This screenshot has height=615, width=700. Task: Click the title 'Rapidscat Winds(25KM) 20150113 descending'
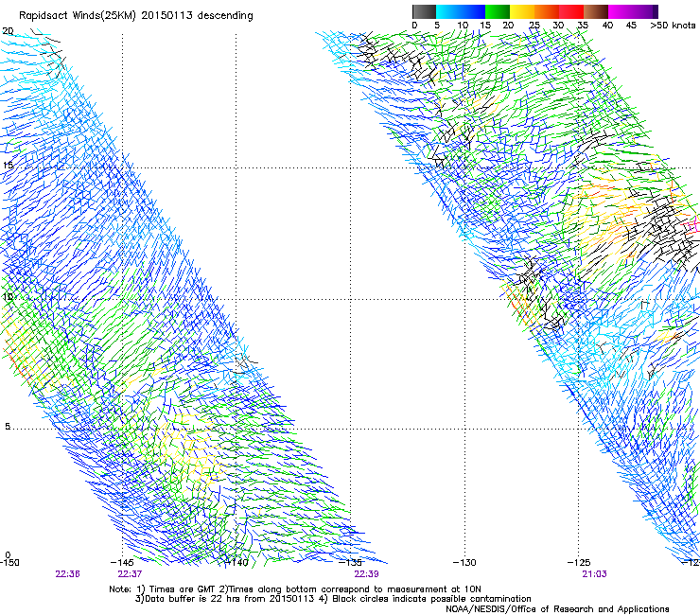click(x=135, y=16)
